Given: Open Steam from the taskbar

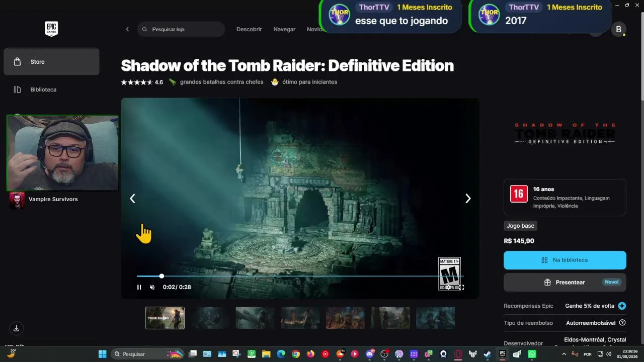Looking at the screenshot, I should click(x=488, y=354).
